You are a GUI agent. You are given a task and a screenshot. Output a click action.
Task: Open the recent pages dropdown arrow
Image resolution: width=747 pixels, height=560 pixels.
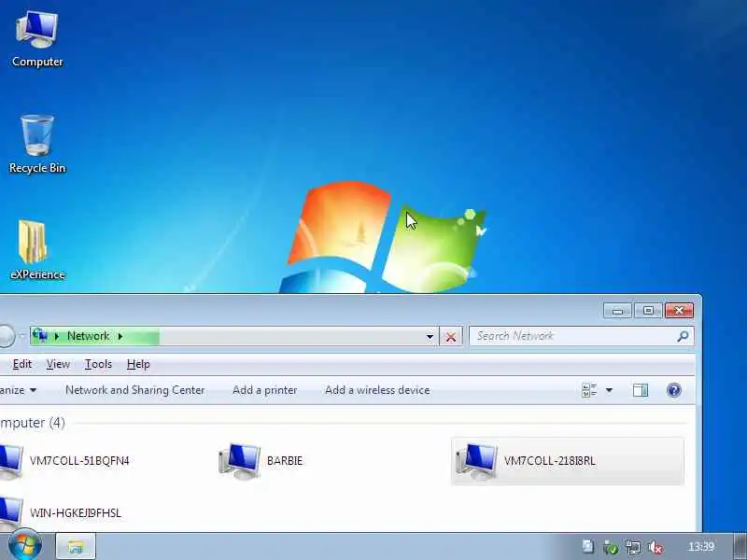click(x=21, y=336)
